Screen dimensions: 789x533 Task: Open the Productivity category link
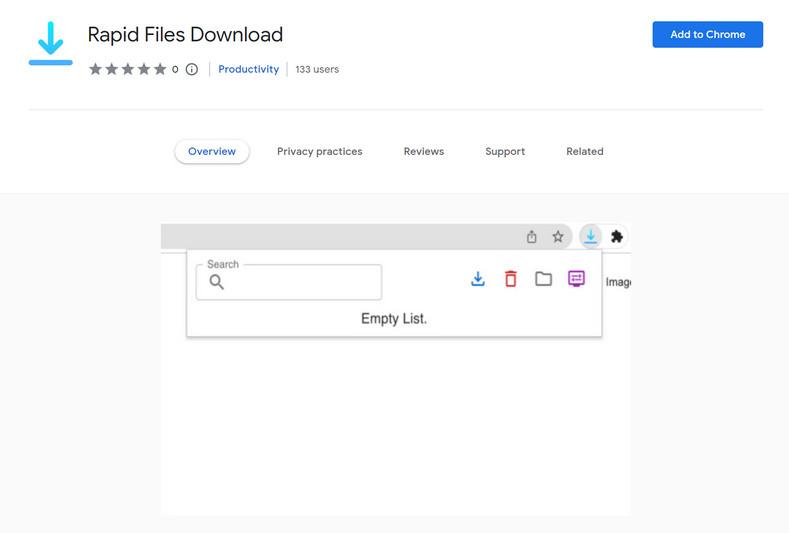pos(249,69)
